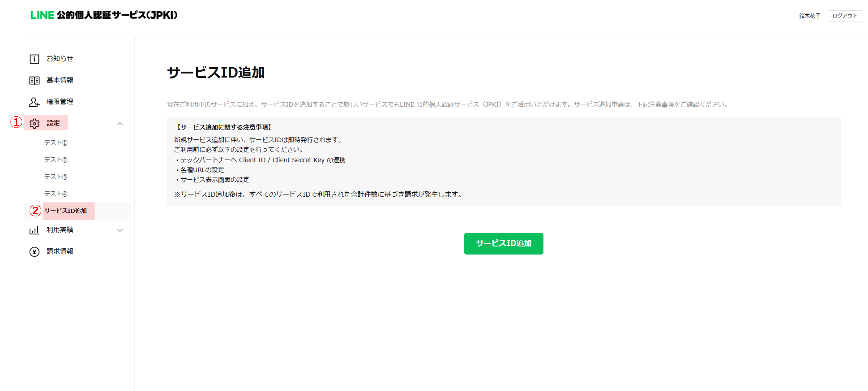Image resolution: width=868 pixels, height=391 pixels.
Task: Click the 設定 gear icon
Action: (34, 123)
